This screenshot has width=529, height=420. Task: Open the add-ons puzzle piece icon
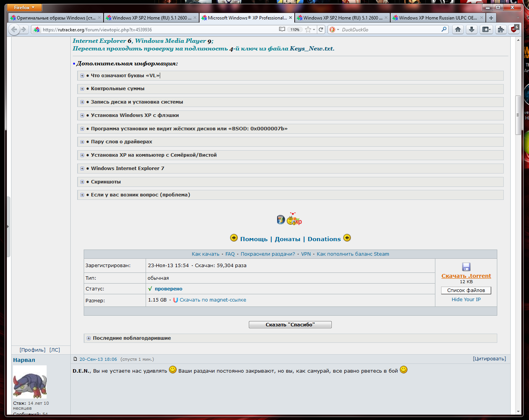[501, 29]
